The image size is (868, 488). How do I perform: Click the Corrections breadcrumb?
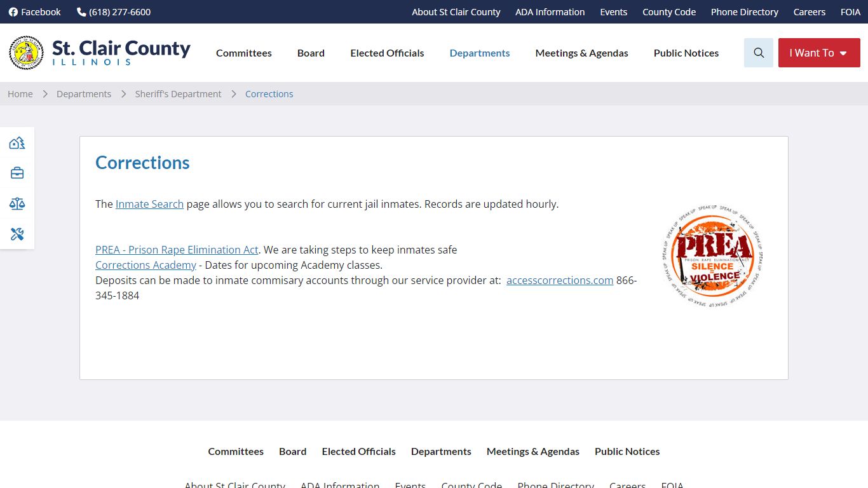pyautogui.click(x=269, y=93)
